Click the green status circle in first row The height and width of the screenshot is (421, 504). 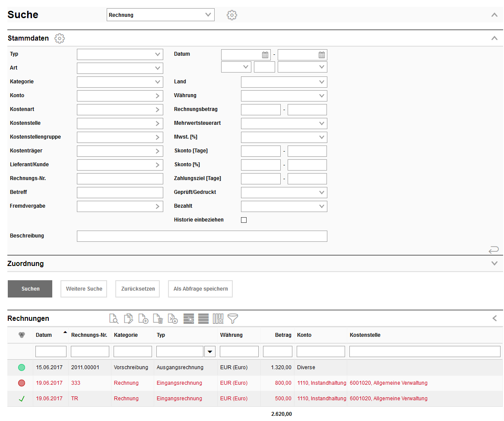(x=22, y=367)
